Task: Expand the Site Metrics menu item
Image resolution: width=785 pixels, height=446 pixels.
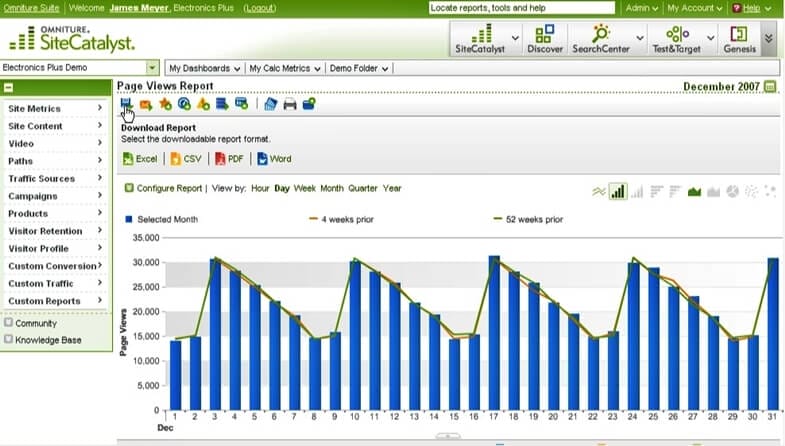Action: tap(55, 108)
